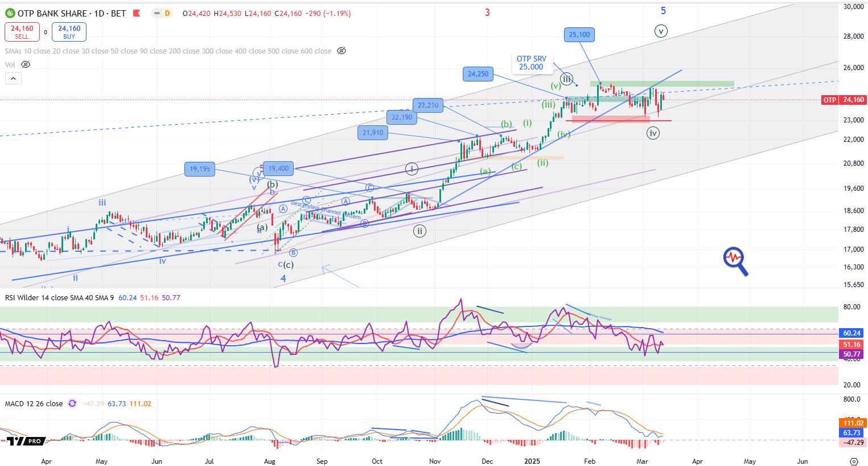Toggle visibility of the Vol indicator
This screenshot has height=466, width=868.
26,64
